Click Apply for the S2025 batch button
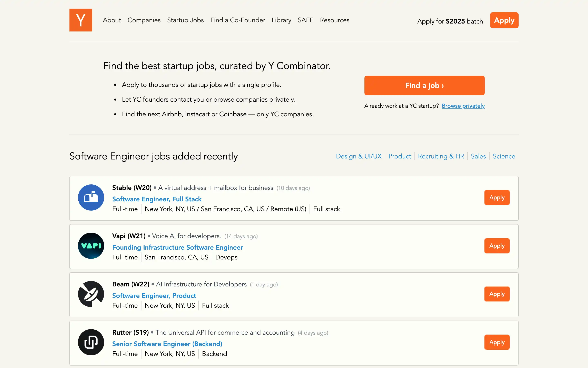The height and width of the screenshot is (368, 588). 504,20
